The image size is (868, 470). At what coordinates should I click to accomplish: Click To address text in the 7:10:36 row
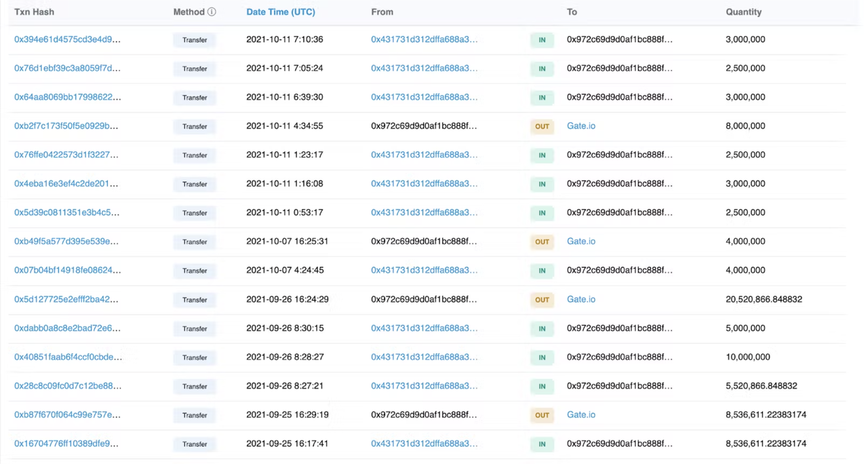click(x=620, y=39)
